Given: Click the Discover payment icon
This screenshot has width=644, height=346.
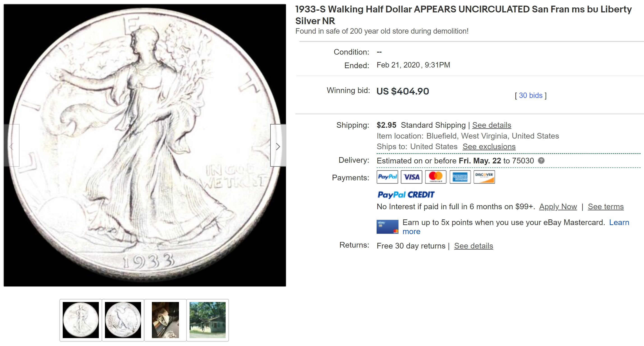Looking at the screenshot, I should (x=484, y=177).
